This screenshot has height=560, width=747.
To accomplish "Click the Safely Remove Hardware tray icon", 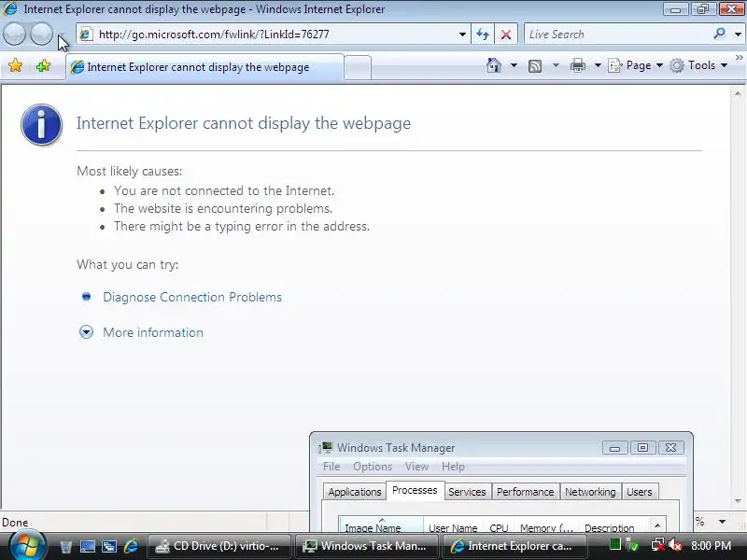I will pos(633,545).
